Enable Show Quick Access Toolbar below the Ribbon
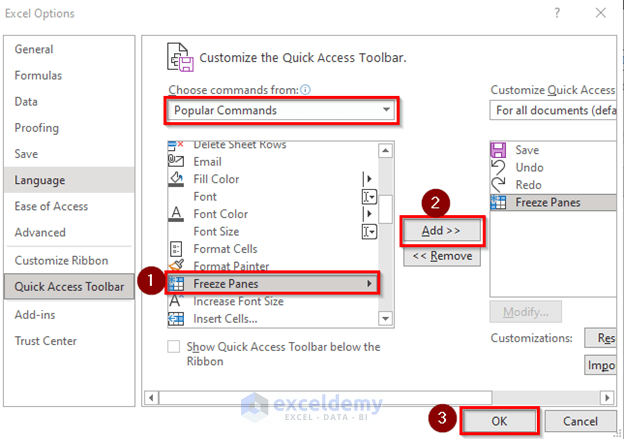 [x=175, y=347]
